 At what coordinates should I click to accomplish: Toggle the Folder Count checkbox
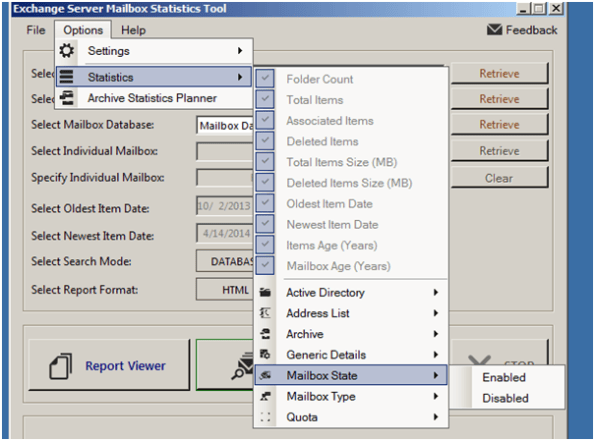pyautogui.click(x=265, y=79)
